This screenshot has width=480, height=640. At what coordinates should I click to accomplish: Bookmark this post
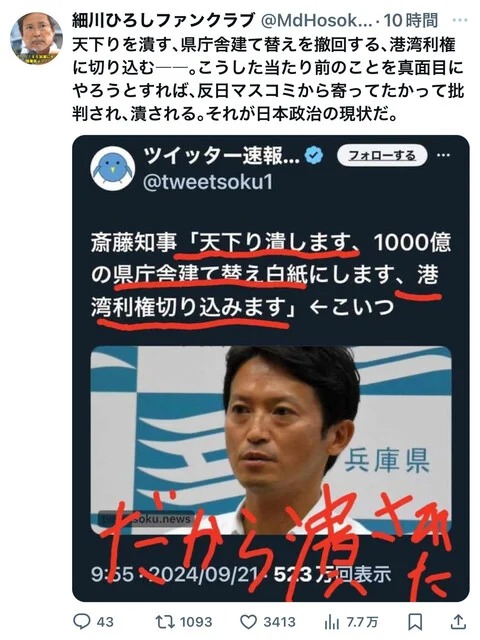(x=415, y=622)
